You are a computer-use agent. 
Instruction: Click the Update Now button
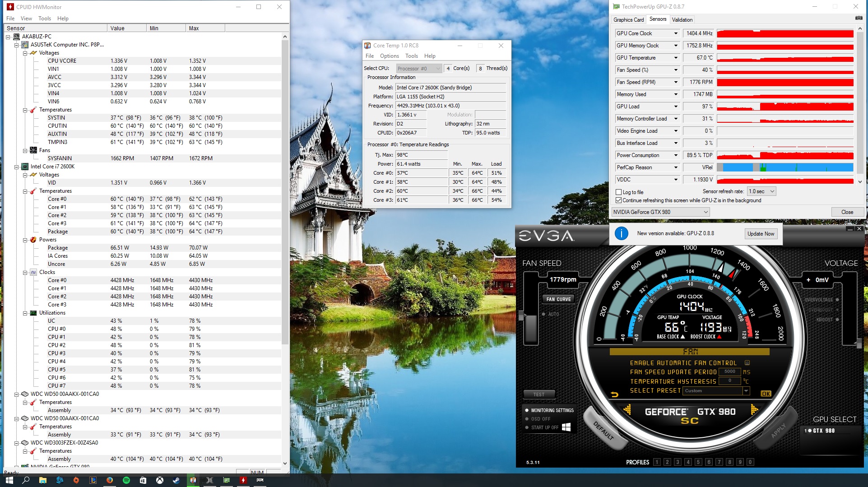[761, 234]
